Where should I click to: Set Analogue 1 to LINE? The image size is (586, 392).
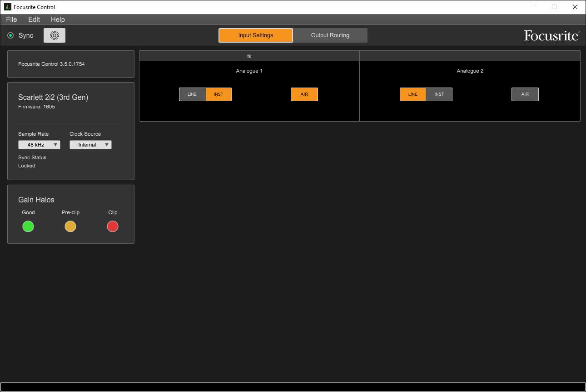[x=192, y=94]
